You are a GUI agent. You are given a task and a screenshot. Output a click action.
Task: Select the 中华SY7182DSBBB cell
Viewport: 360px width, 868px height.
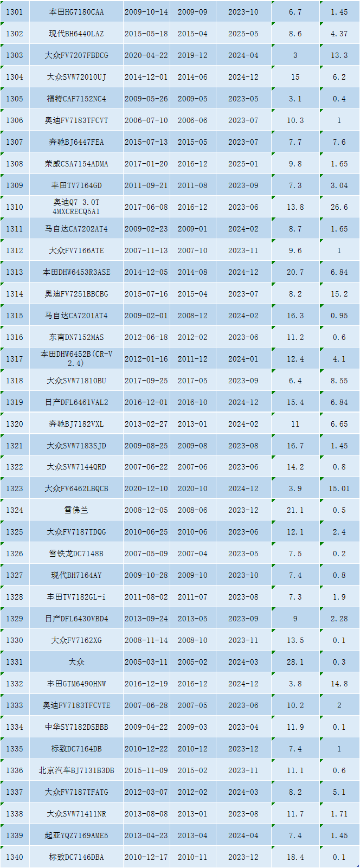[x=76, y=727]
